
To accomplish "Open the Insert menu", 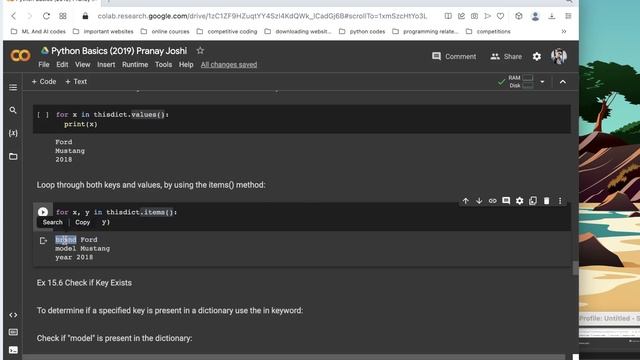I will [106, 64].
